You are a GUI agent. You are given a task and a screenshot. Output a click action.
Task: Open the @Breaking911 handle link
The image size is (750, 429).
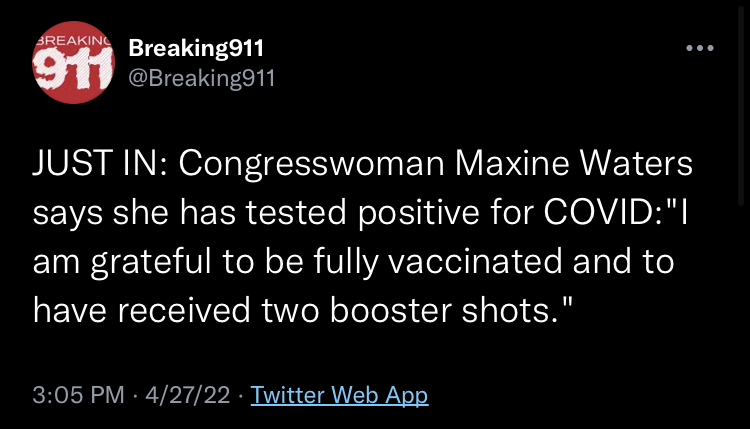point(201,77)
